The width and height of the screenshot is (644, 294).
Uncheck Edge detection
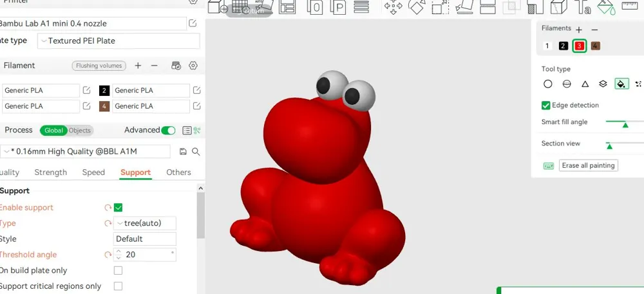click(545, 106)
